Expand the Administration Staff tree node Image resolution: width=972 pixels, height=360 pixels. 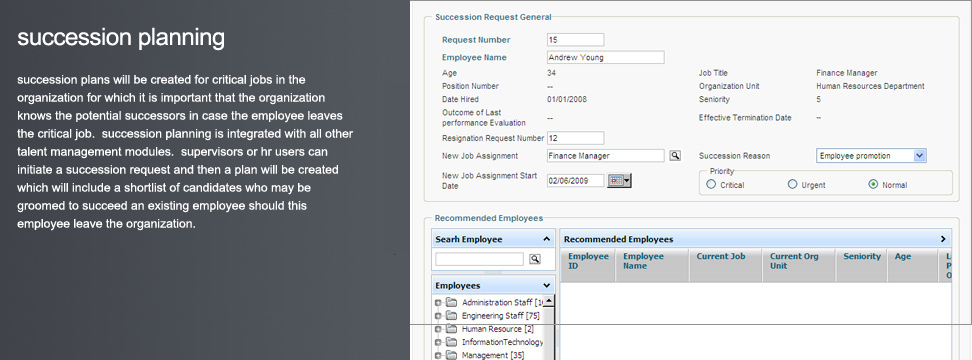pos(438,303)
